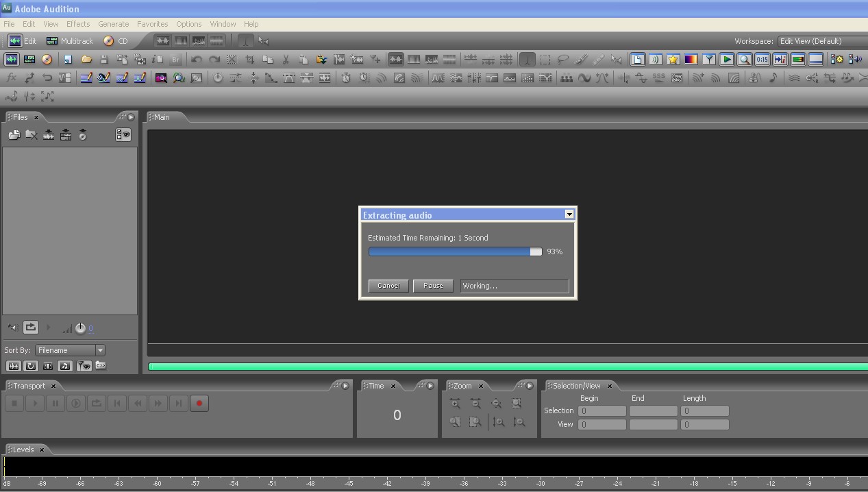Select the Effects Paintbrush tool
The width and height of the screenshot is (868, 492).
pyautogui.click(x=581, y=60)
